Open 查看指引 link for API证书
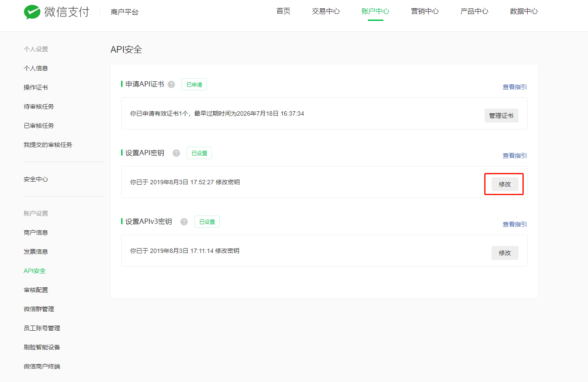This screenshot has width=588, height=382. tap(515, 87)
